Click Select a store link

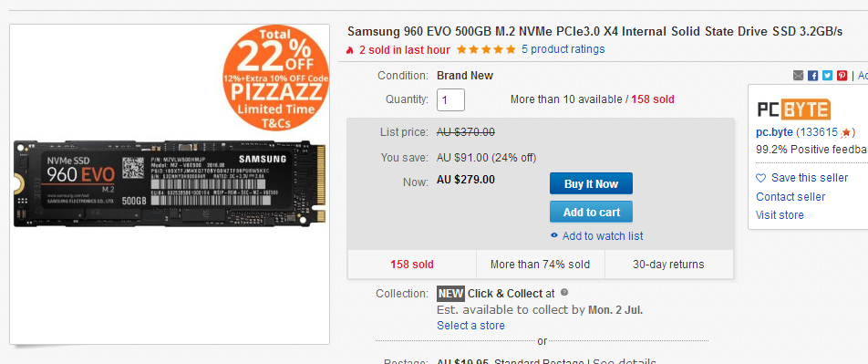tap(470, 325)
